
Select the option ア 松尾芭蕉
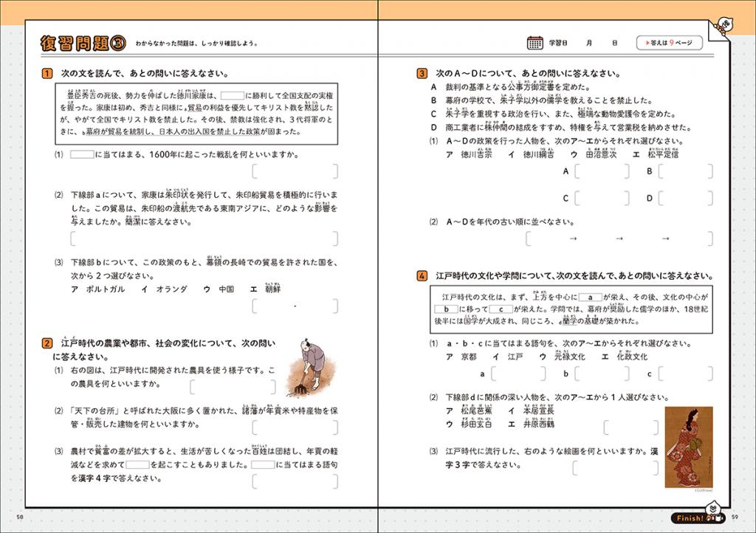pos(469,410)
